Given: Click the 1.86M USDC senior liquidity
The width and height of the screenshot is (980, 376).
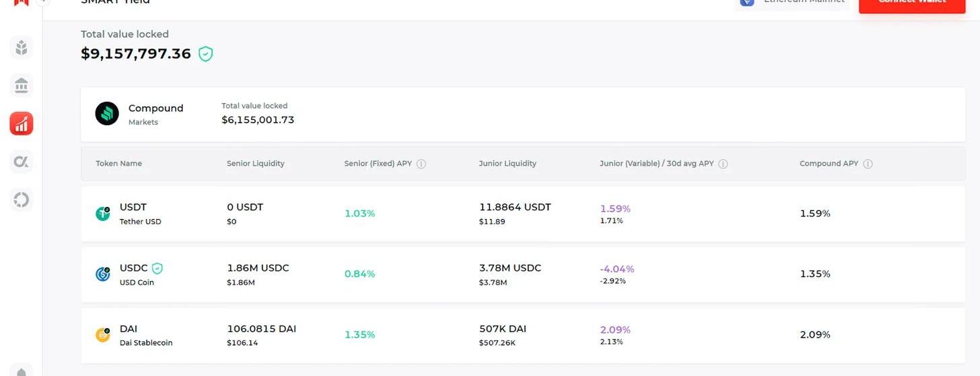Looking at the screenshot, I should 258,268.
